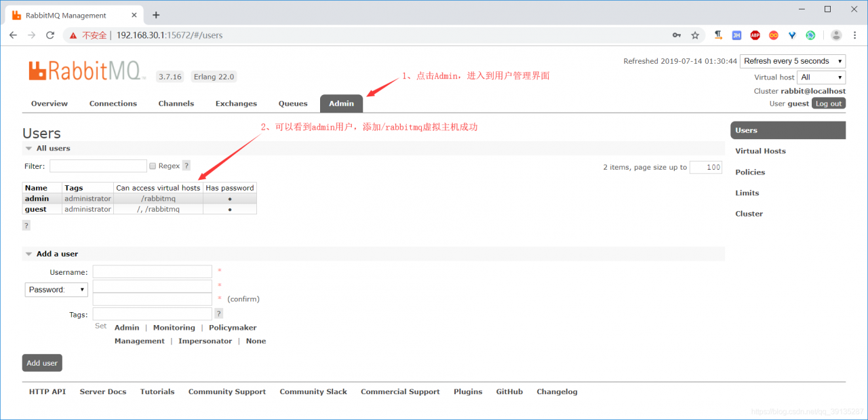868x420 pixels.
Task: Go to the Channels tab
Action: click(176, 104)
